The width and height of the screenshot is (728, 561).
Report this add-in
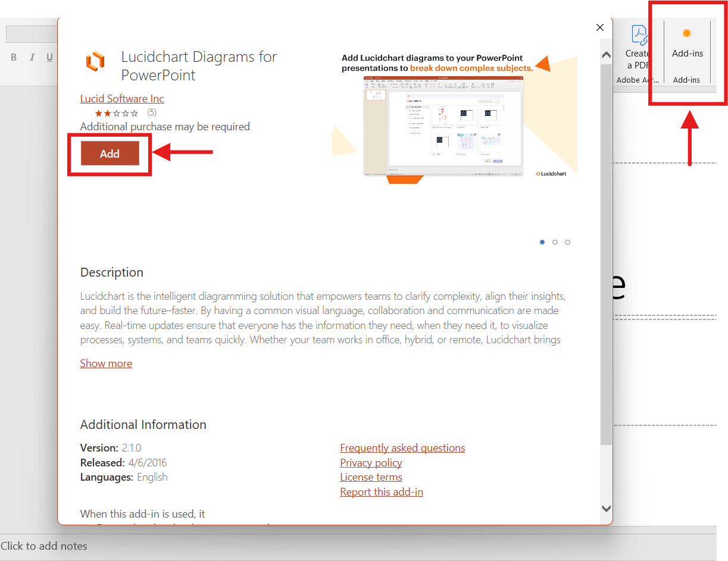[x=381, y=491]
